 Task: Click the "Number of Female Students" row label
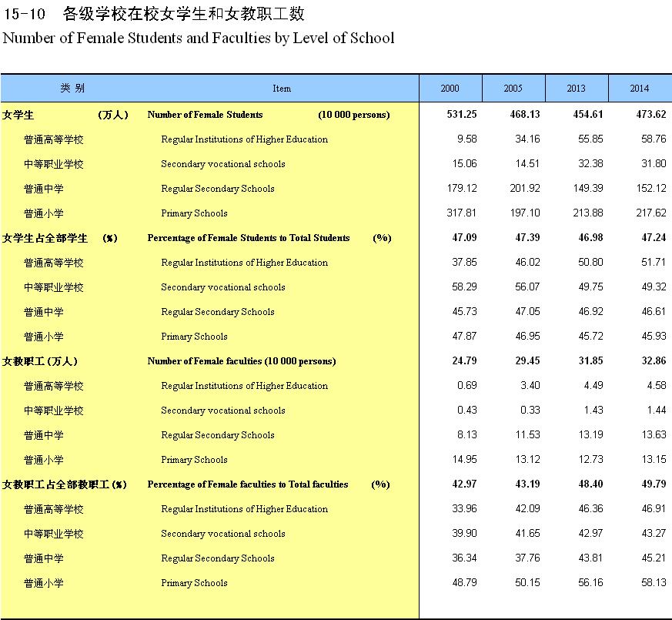[205, 115]
